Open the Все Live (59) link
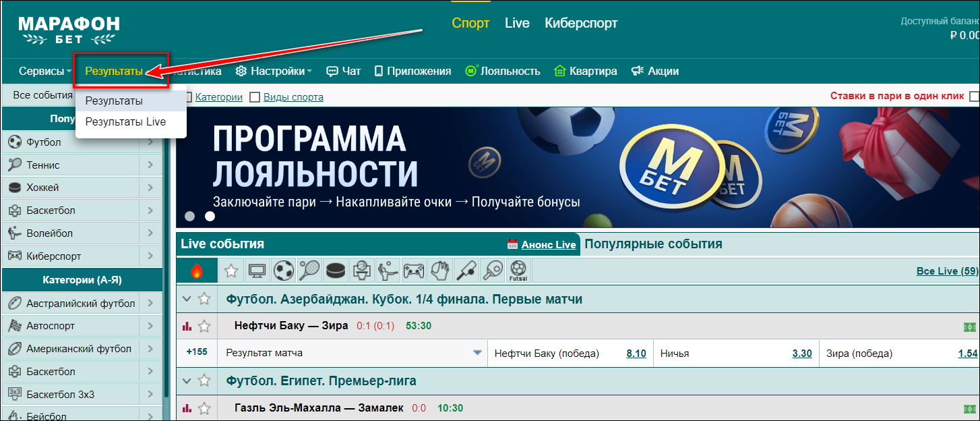Viewport: 980px width, 421px height. click(x=947, y=271)
